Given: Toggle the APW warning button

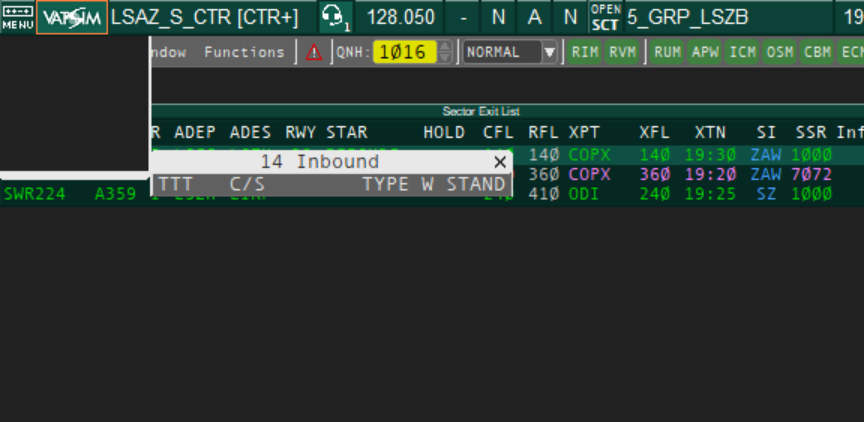Looking at the screenshot, I should [x=705, y=53].
